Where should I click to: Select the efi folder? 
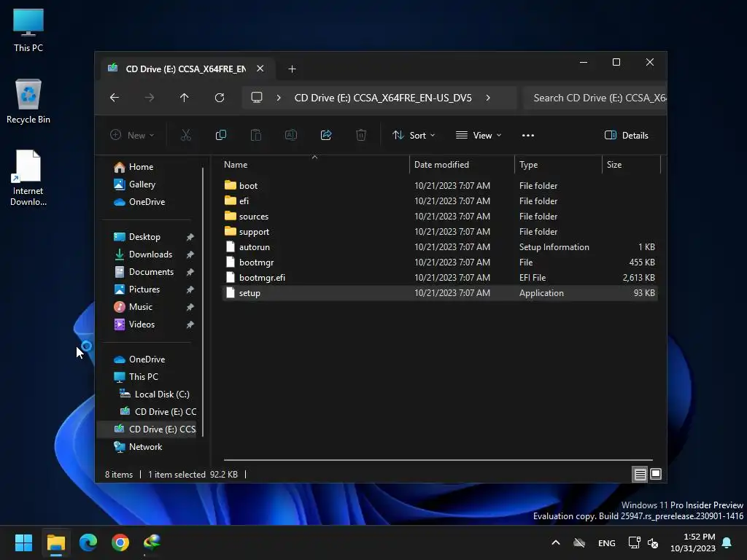pos(439,201)
